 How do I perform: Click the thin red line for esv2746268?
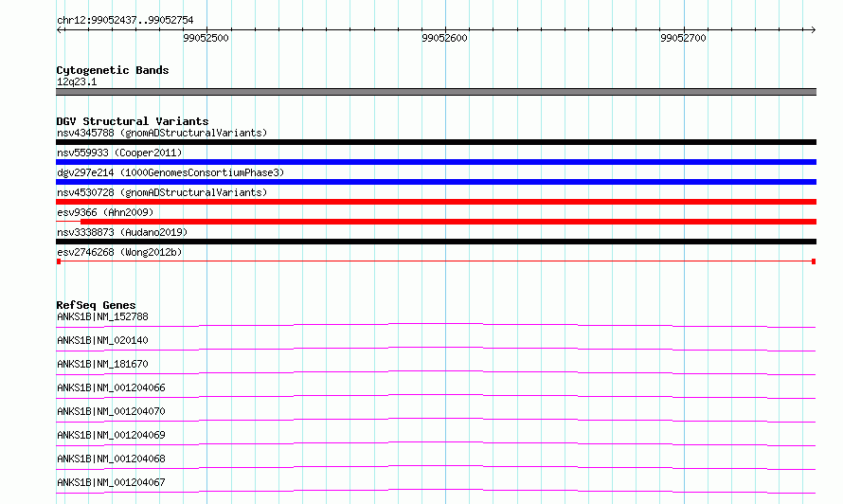tap(436, 261)
